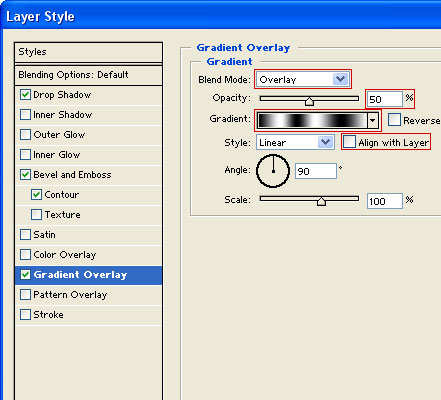Check Align with Layer option
The width and height of the screenshot is (441, 400).
pos(350,142)
